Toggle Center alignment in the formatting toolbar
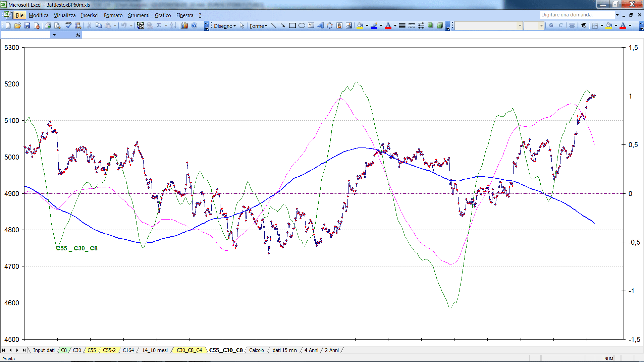This screenshot has width=644, height=362. click(572, 25)
